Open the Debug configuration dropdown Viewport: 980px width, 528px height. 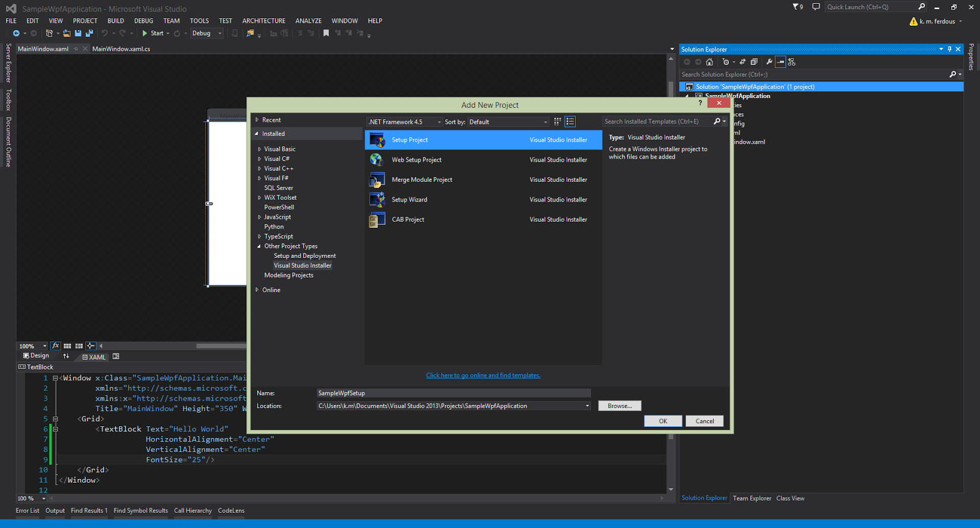(206, 33)
